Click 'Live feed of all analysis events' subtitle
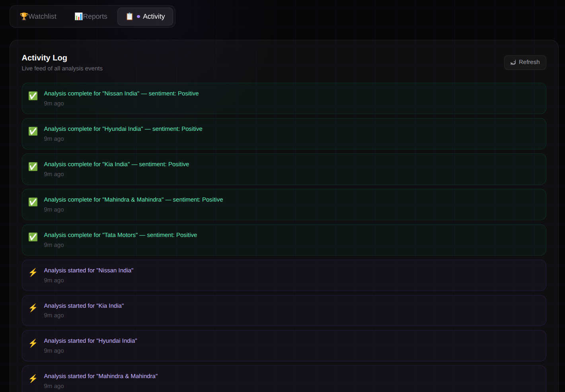This screenshot has width=565, height=392. click(x=62, y=68)
